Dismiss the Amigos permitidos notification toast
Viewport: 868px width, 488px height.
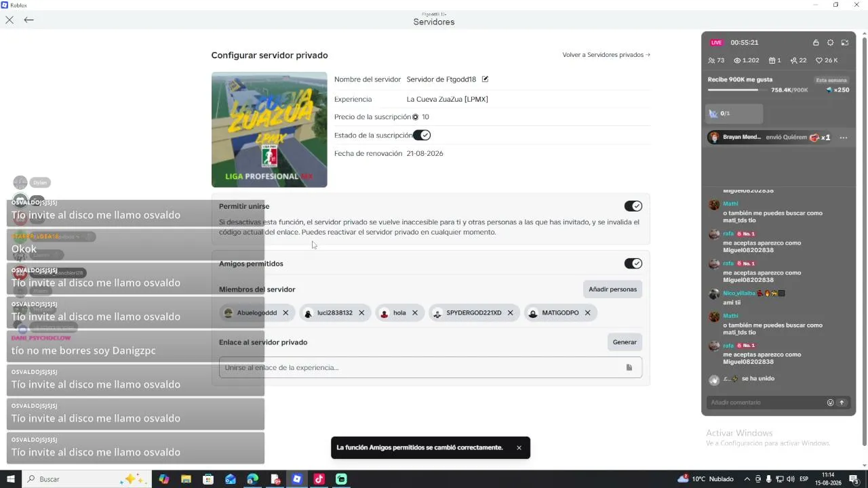(519, 447)
